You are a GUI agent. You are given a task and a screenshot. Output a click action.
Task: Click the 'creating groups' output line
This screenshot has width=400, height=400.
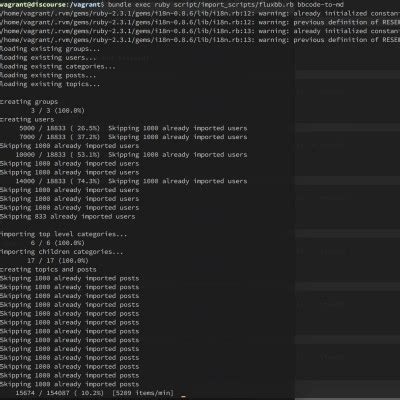click(x=29, y=102)
